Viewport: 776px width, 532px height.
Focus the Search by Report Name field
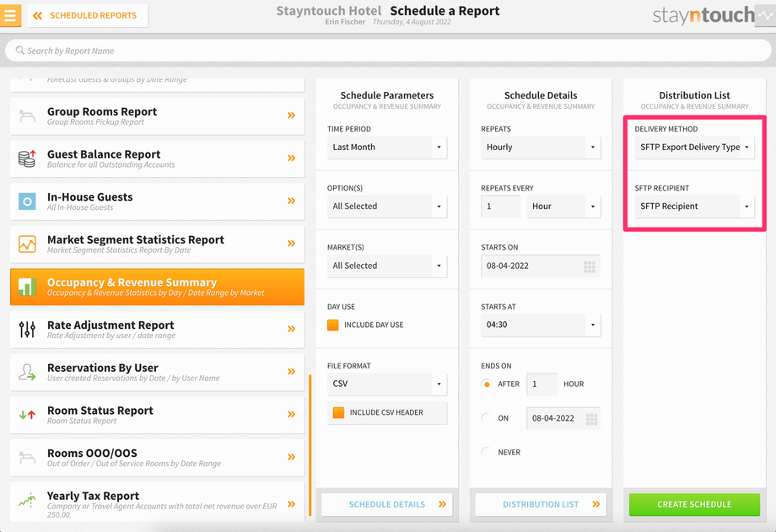point(388,51)
